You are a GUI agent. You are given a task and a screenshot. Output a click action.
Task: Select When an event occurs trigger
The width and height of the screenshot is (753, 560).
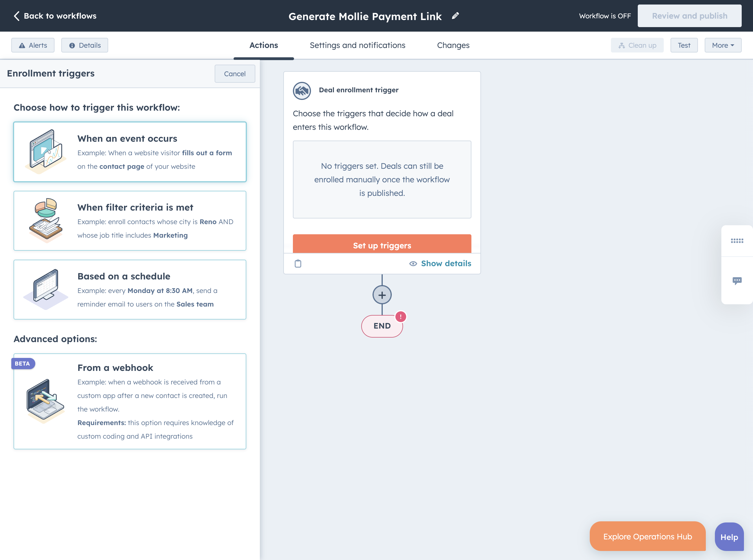coord(130,152)
